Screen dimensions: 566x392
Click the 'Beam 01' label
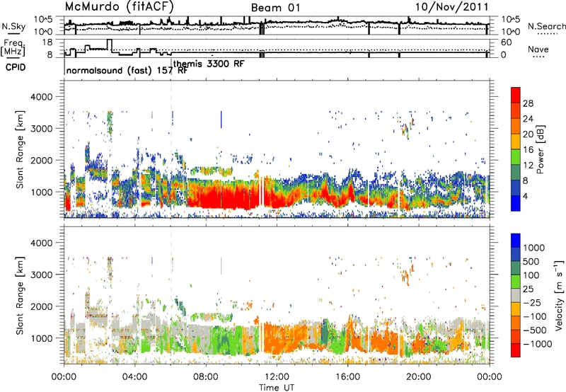click(275, 8)
